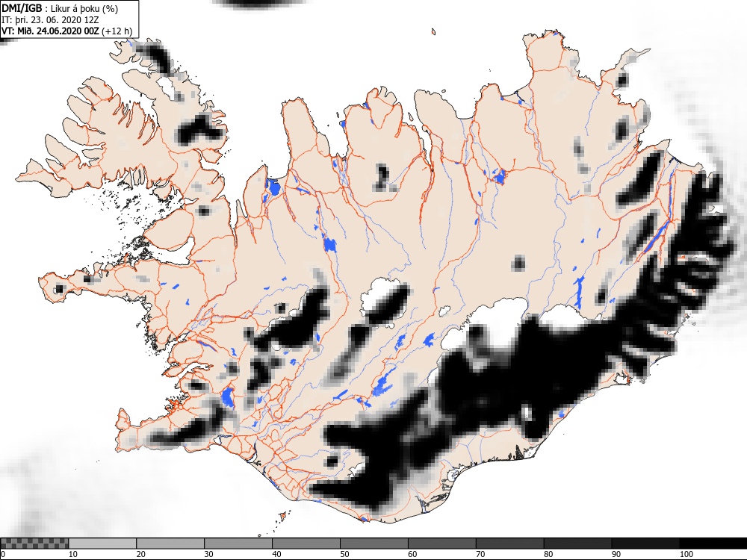The height and width of the screenshot is (560, 747).
Task: Click the legend label '90'
Action: pos(616,554)
